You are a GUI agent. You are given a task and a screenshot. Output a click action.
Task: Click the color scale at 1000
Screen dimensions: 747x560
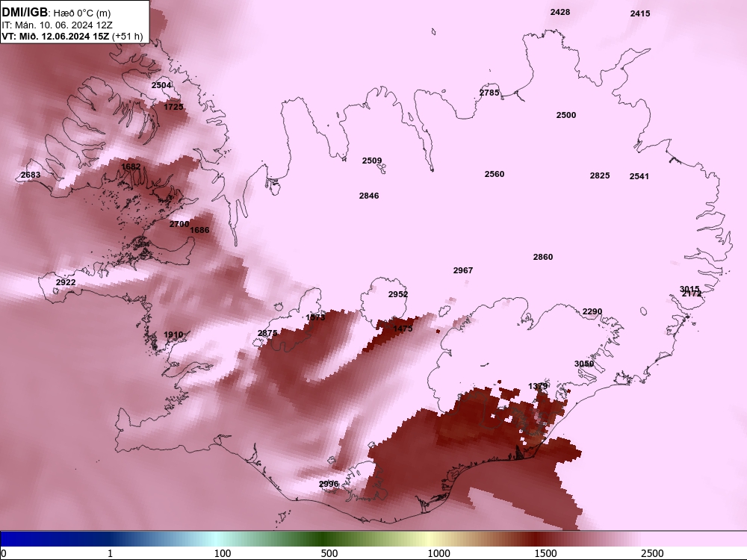[x=438, y=553]
